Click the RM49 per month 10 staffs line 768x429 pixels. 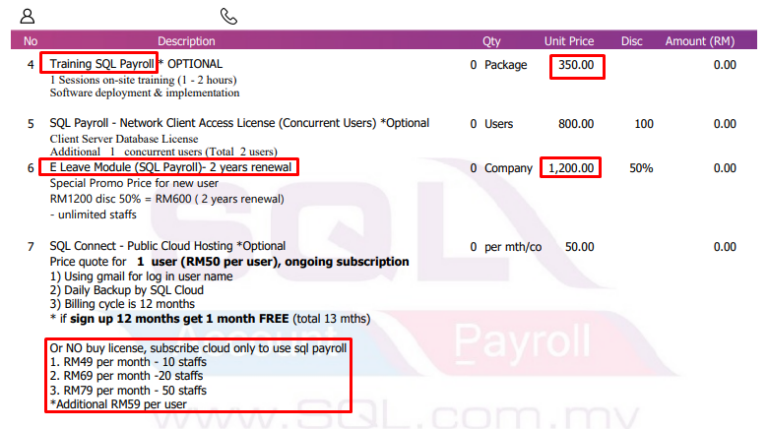(128, 362)
